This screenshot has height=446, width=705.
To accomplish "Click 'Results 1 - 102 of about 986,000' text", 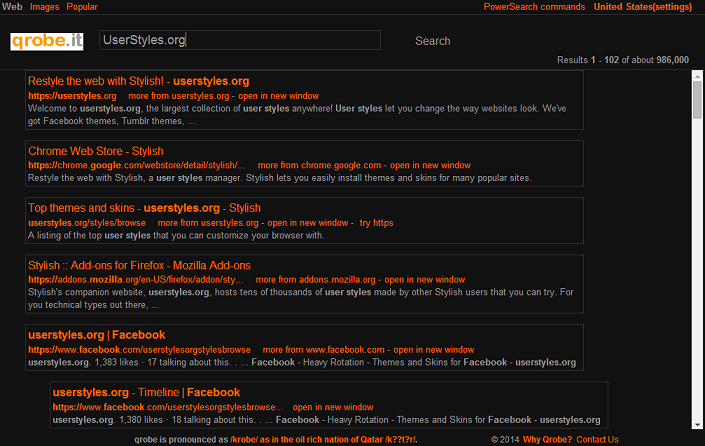I will pos(623,60).
